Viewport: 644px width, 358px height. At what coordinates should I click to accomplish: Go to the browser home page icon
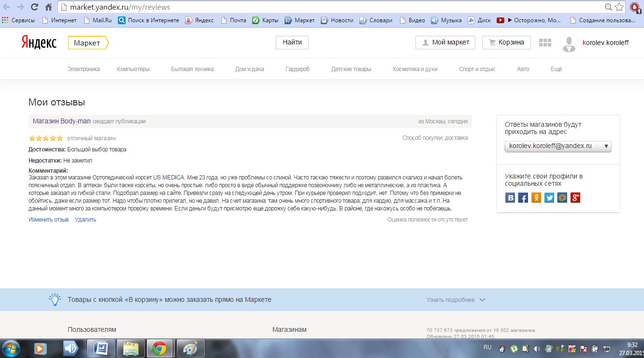[x=48, y=7]
